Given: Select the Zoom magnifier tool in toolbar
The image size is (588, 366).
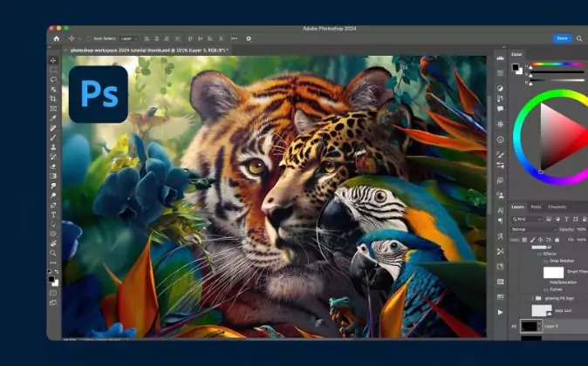Looking at the screenshot, I should tap(53, 254).
